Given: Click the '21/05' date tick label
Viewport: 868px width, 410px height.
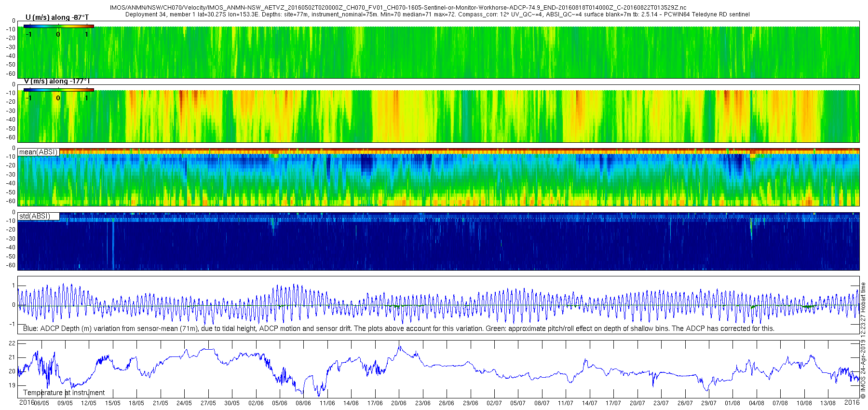Looking at the screenshot, I should (161, 403).
